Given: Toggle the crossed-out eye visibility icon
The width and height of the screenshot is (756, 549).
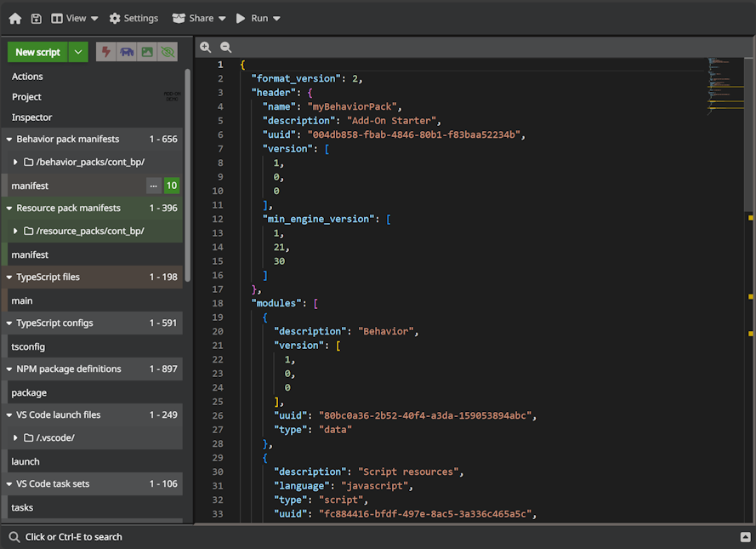Looking at the screenshot, I should (x=167, y=52).
